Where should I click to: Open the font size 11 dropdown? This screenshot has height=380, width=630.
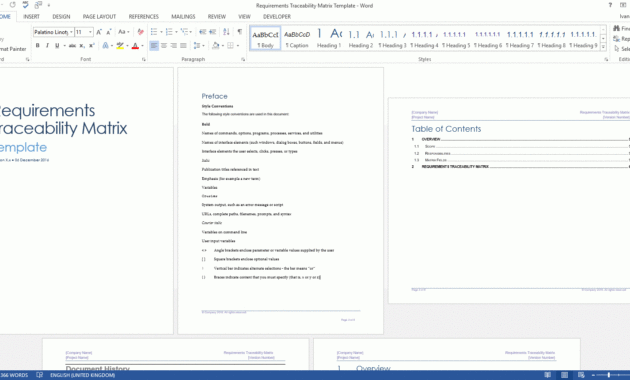click(x=90, y=32)
